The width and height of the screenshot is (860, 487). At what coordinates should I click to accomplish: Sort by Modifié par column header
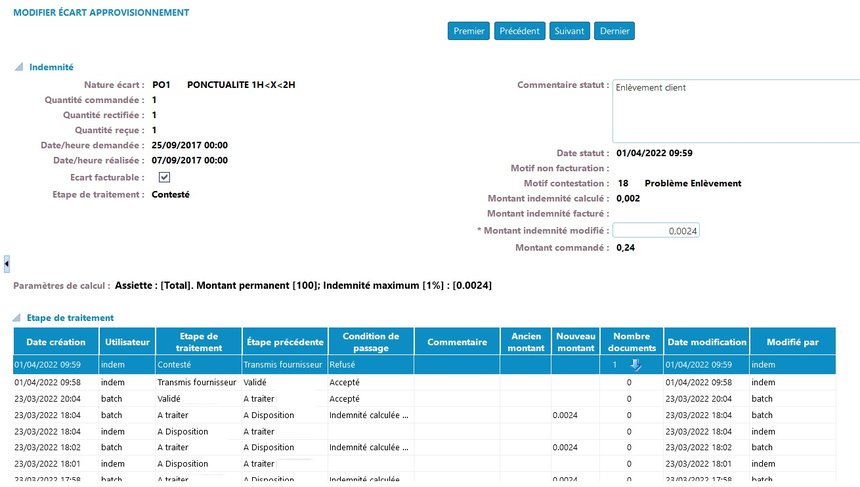pos(793,342)
